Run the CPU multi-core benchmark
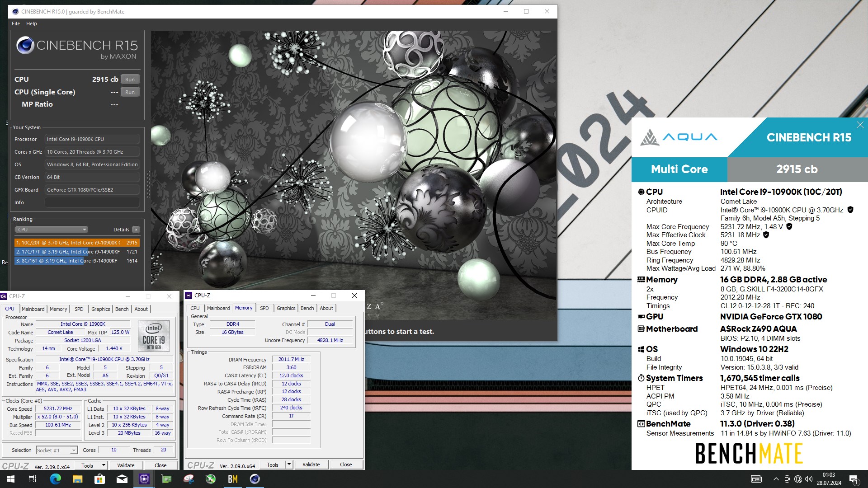Viewport: 868px width, 488px height. tap(130, 79)
